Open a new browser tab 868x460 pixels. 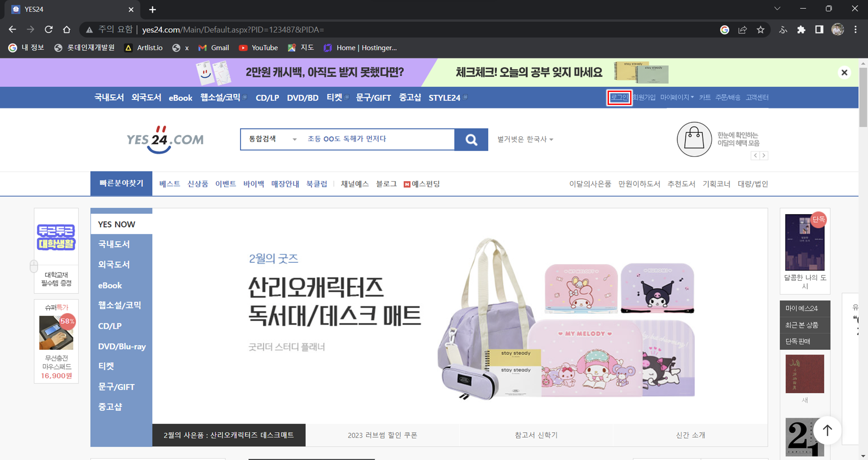pos(152,10)
